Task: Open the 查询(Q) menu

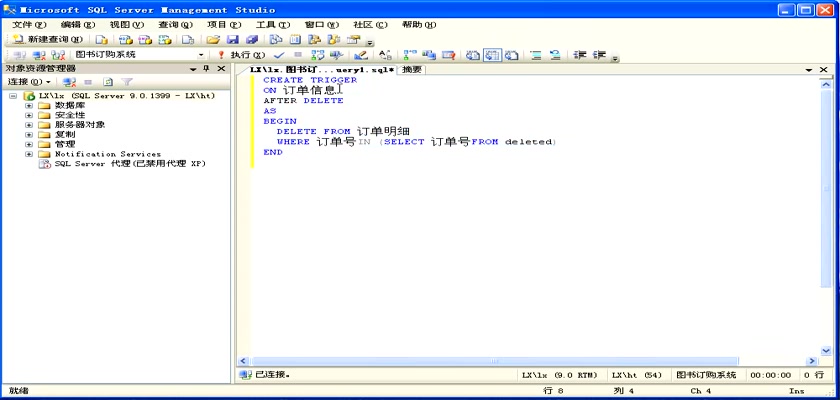Action: coord(175,25)
